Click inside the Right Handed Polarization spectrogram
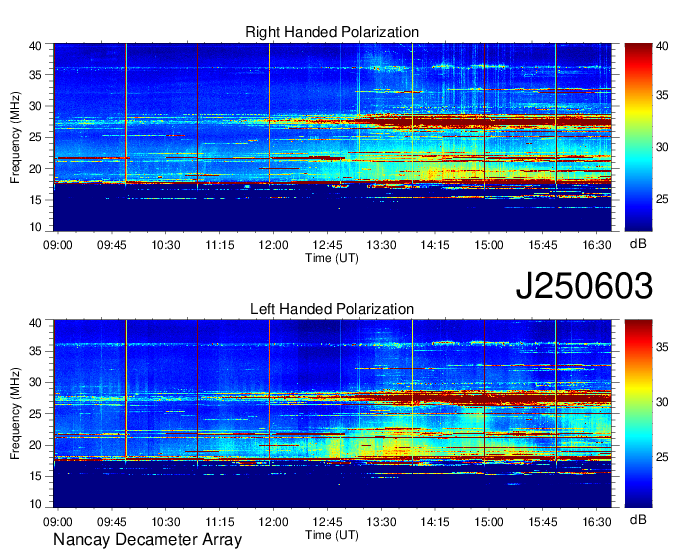The width and height of the screenshot is (680, 552). [332, 137]
